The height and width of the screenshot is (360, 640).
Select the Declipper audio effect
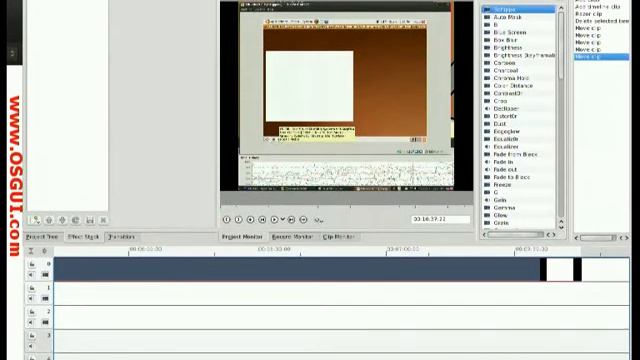pos(506,109)
